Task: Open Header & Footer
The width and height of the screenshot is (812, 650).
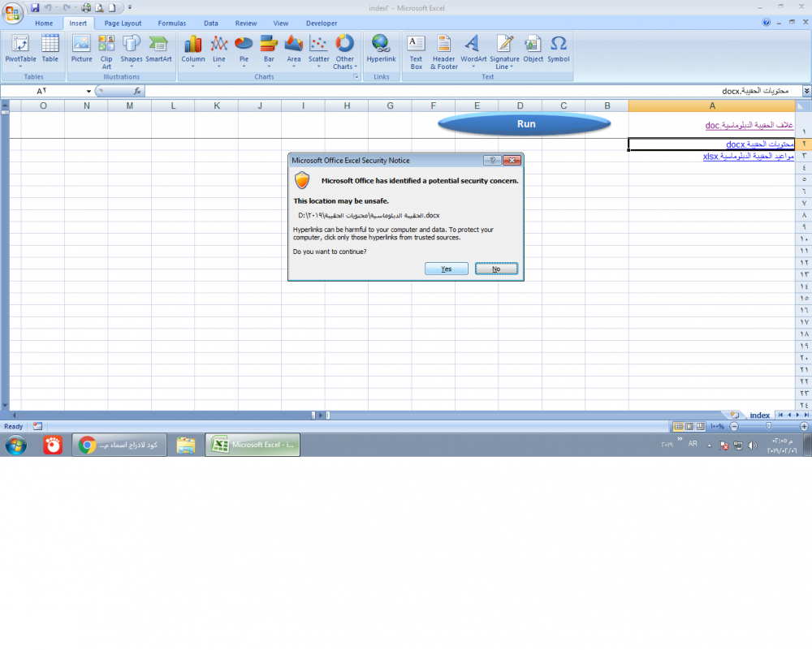Action: (444, 51)
